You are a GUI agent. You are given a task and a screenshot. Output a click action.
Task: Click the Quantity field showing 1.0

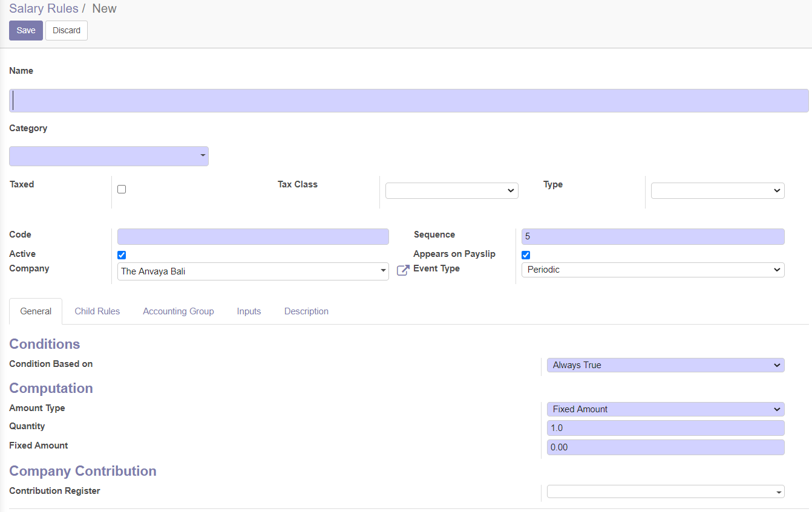tap(666, 428)
